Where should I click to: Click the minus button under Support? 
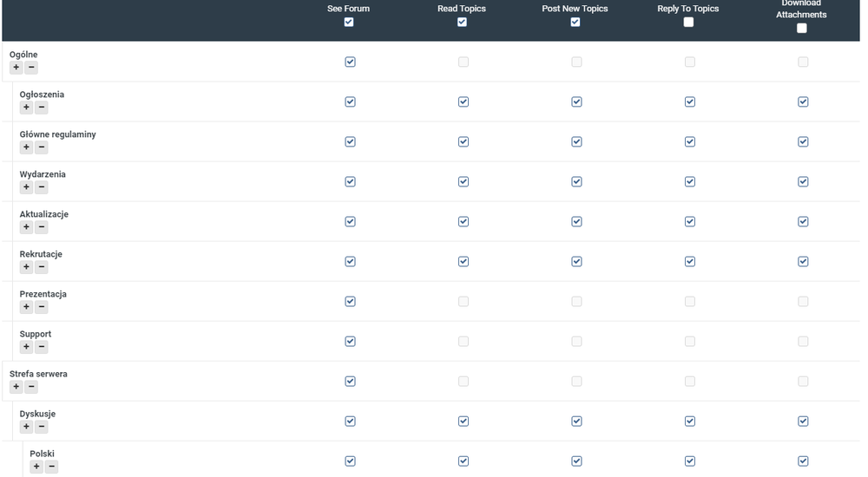42,347
